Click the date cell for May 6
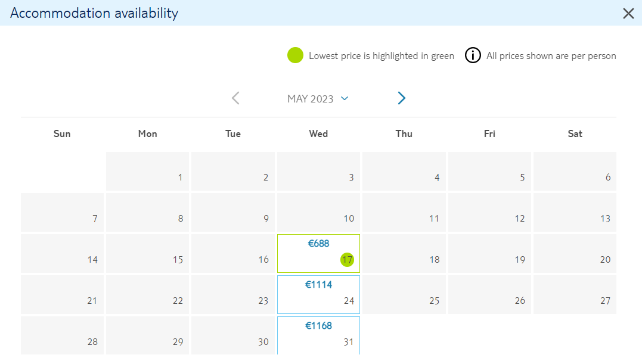Image resolution: width=642 pixels, height=364 pixels. click(575, 172)
